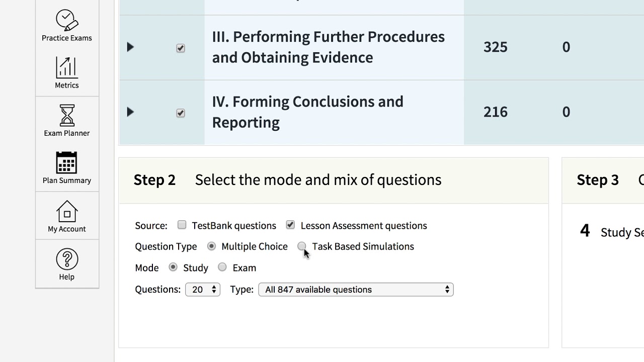Image resolution: width=644 pixels, height=362 pixels.
Task: Expand the Forming Conclusions and Reporting row
Action: coord(130,112)
